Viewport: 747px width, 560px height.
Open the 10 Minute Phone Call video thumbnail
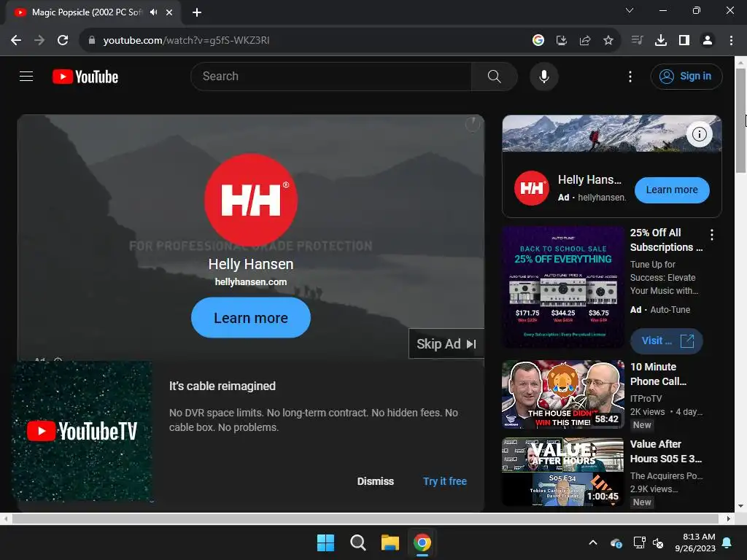pos(562,394)
